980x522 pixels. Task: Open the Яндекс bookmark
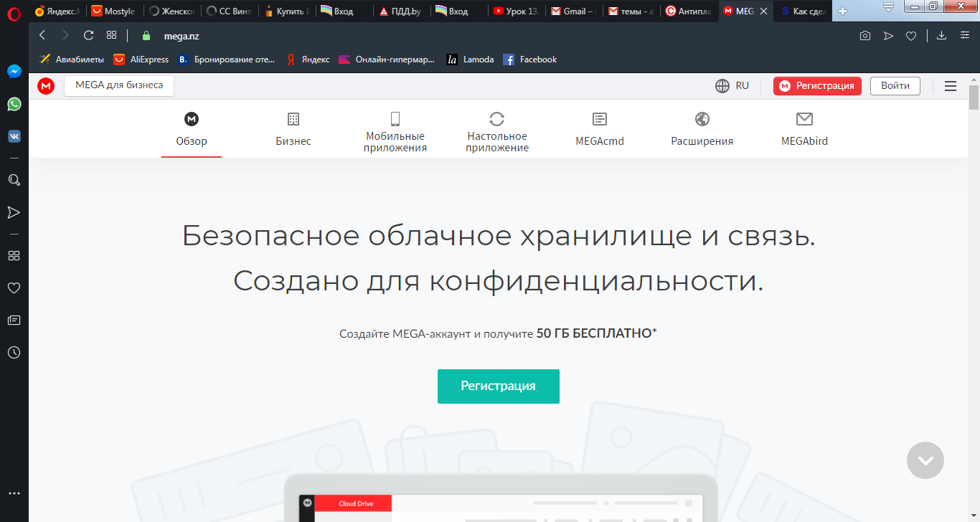click(308, 60)
